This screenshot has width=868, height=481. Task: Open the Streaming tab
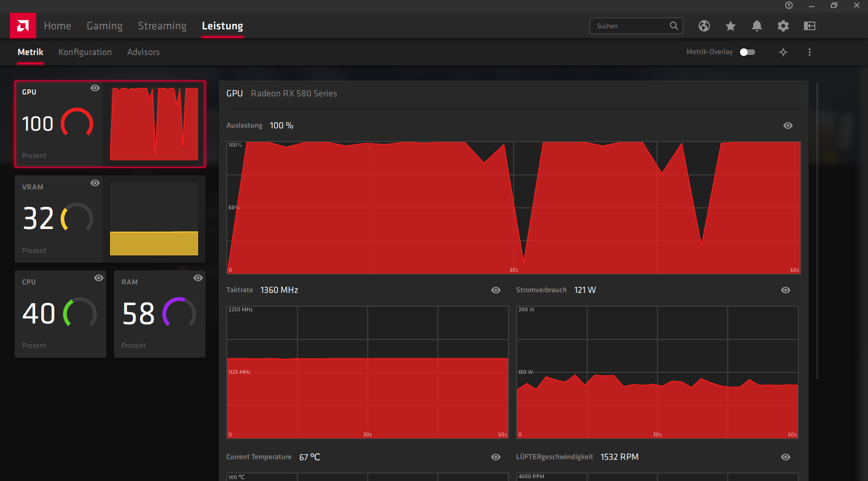pyautogui.click(x=162, y=26)
